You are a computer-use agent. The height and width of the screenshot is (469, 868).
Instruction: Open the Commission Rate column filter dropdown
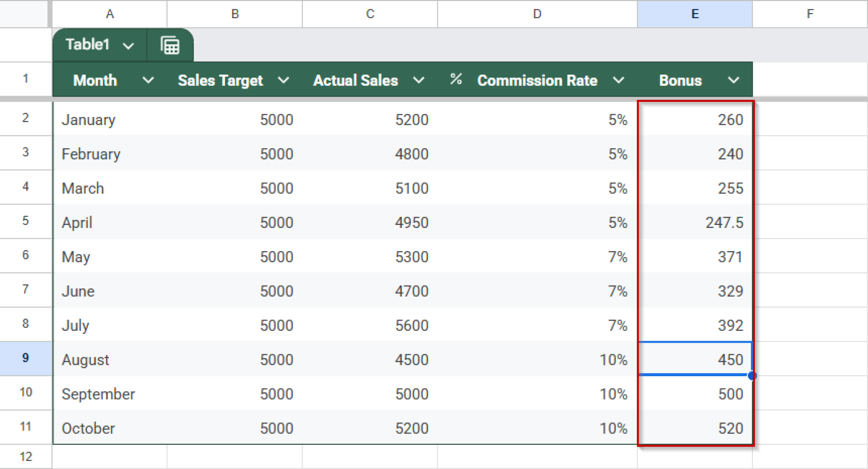(x=619, y=80)
